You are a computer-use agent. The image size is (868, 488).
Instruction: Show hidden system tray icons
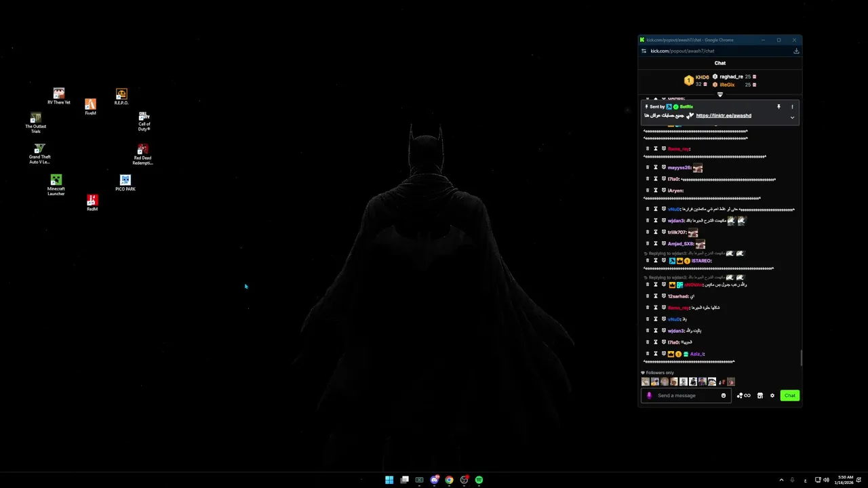(781, 480)
